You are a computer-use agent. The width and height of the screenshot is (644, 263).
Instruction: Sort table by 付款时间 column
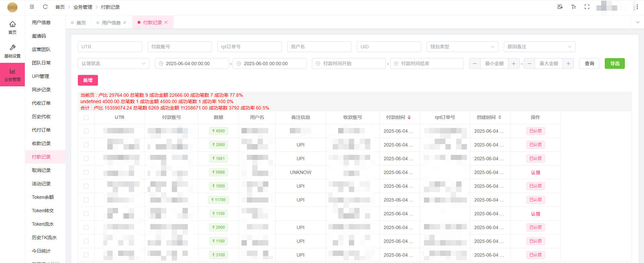coord(409,117)
